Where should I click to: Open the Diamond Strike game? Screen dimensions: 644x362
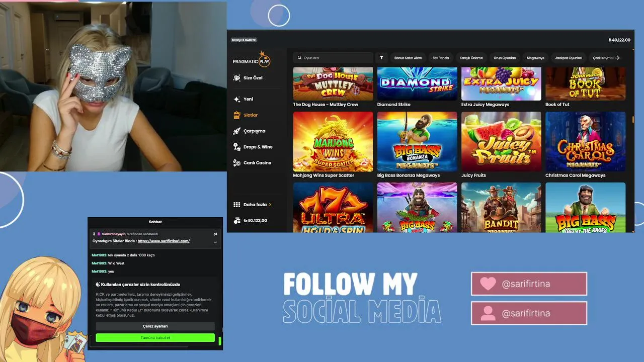(x=417, y=84)
